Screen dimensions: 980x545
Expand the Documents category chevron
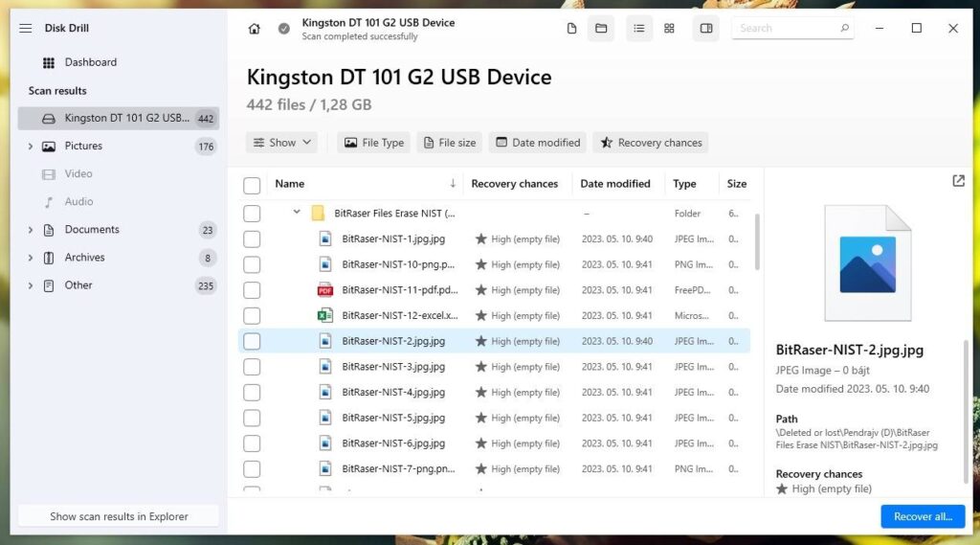click(x=30, y=230)
